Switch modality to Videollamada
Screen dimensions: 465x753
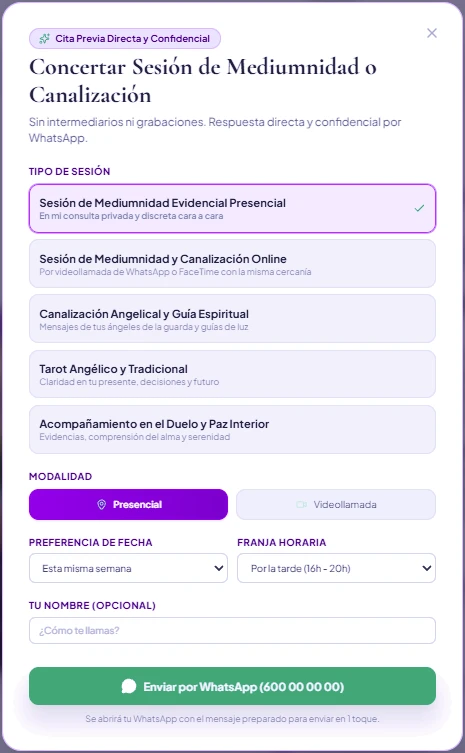click(x=336, y=504)
